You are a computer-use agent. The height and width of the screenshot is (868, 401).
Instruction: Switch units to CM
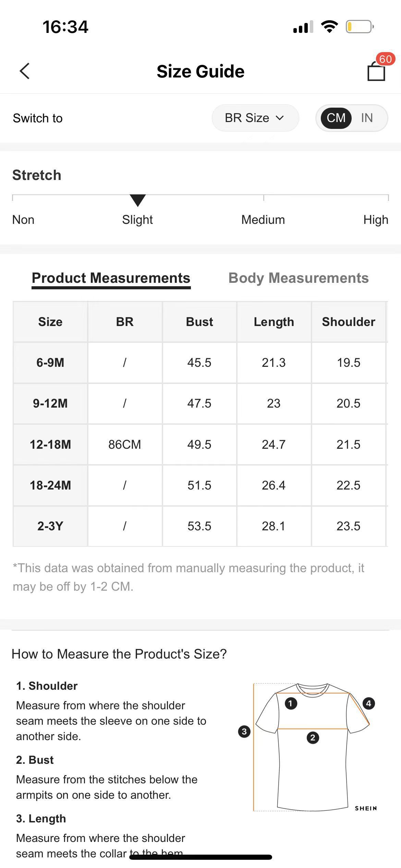(x=336, y=118)
